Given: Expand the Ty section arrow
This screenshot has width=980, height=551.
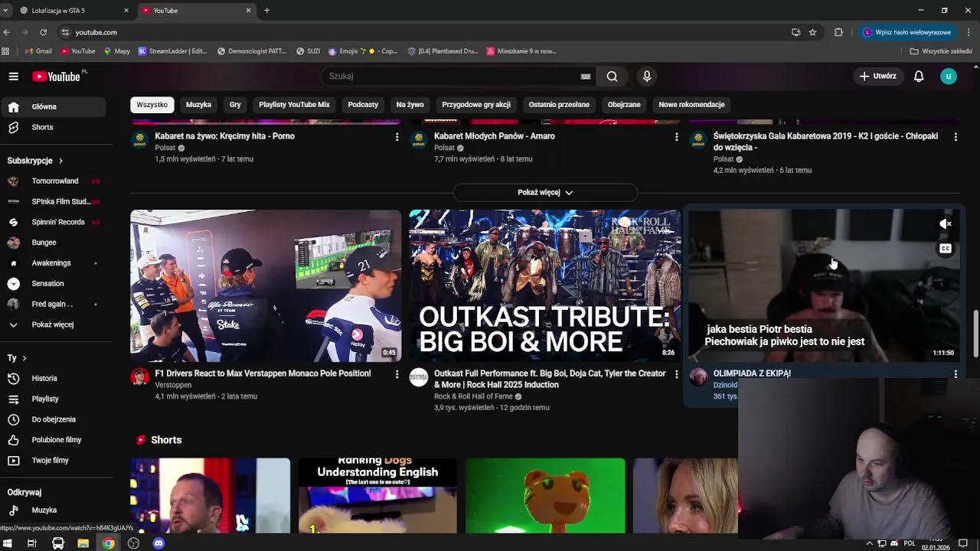Looking at the screenshot, I should tap(24, 357).
